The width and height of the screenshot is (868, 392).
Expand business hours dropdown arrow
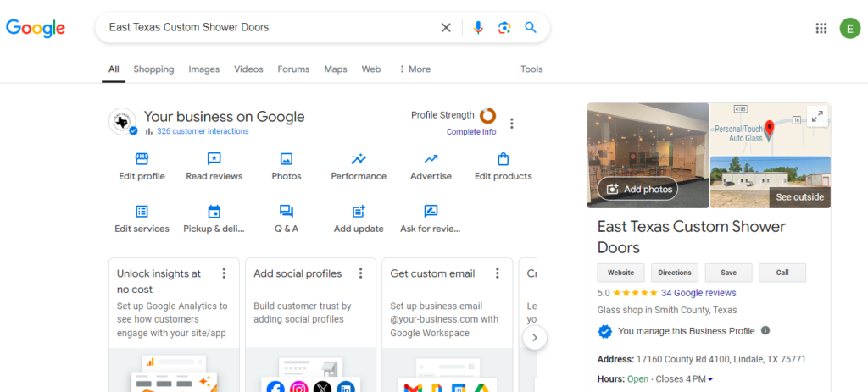tap(710, 379)
